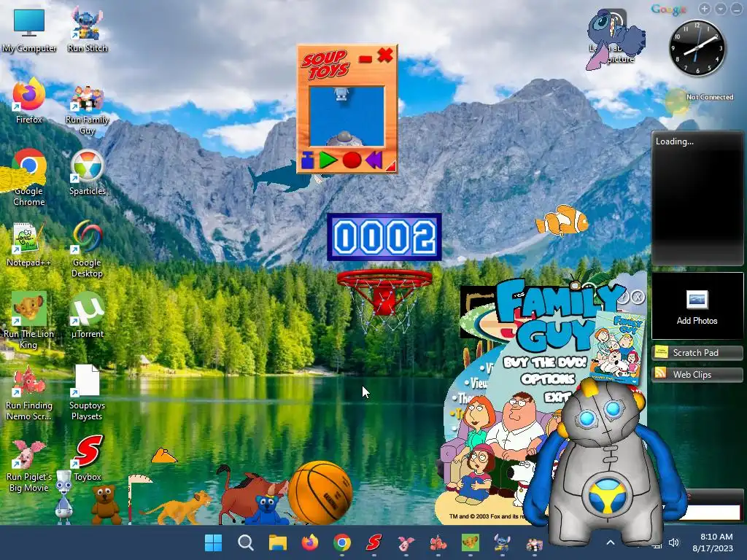The width and height of the screenshot is (747, 560).
Task: Launch the Run Piglet's Big Movie shortcut
Action: click(x=28, y=466)
